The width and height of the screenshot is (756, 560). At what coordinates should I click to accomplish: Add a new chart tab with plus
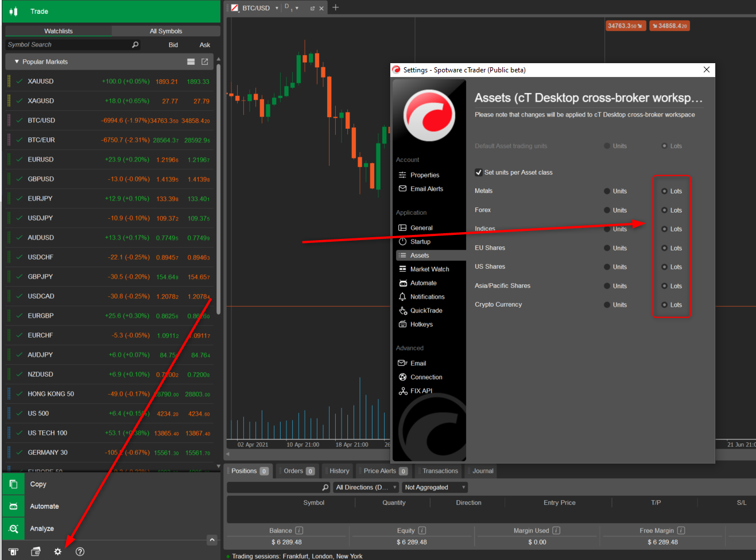pos(336,7)
